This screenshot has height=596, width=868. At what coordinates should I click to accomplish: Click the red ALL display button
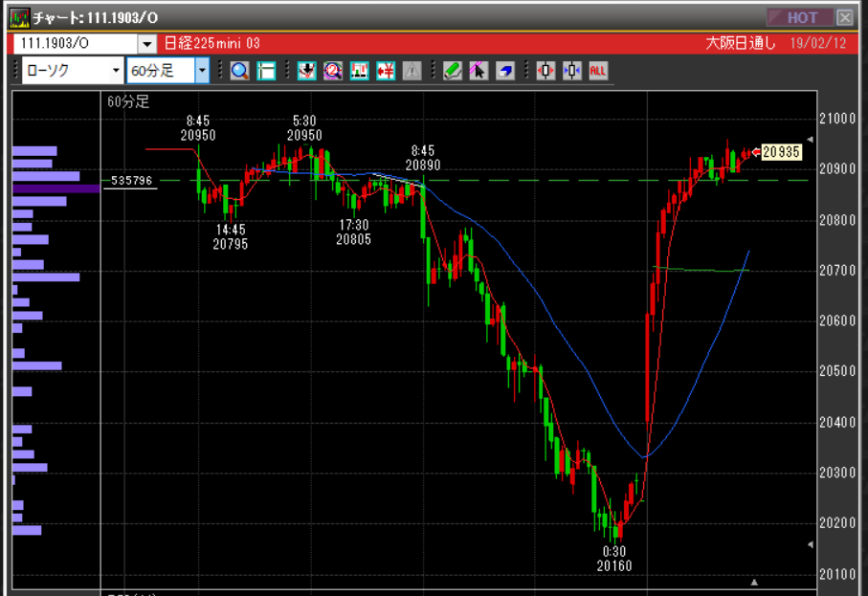click(598, 71)
